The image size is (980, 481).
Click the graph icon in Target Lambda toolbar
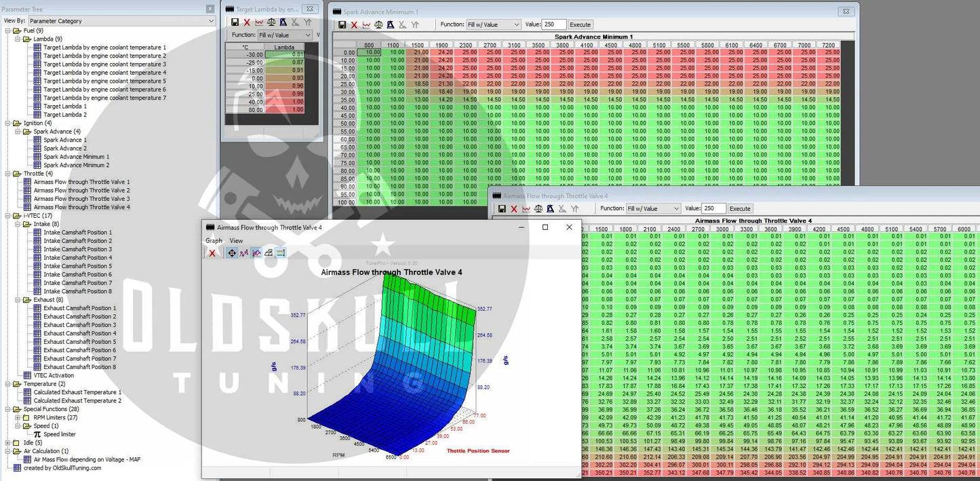coord(259,22)
